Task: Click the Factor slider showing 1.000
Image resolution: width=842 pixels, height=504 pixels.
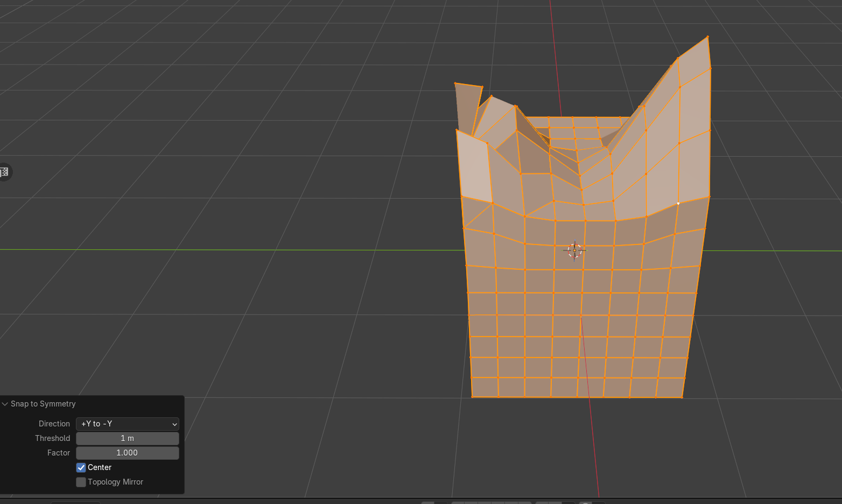Action: point(128,453)
